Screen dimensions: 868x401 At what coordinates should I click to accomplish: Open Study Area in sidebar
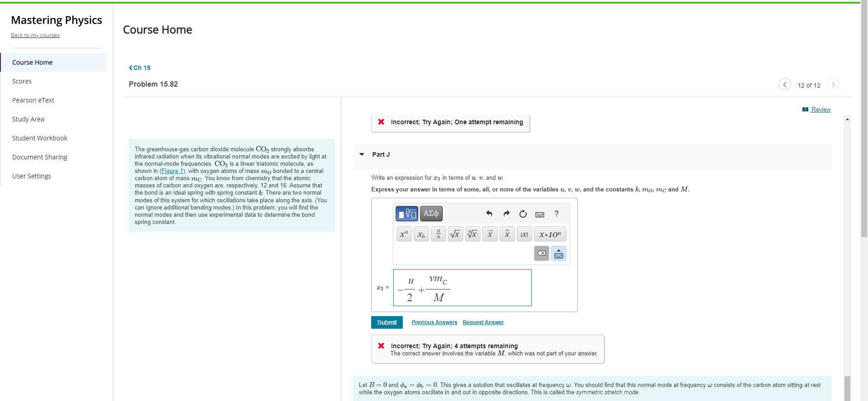(53, 119)
